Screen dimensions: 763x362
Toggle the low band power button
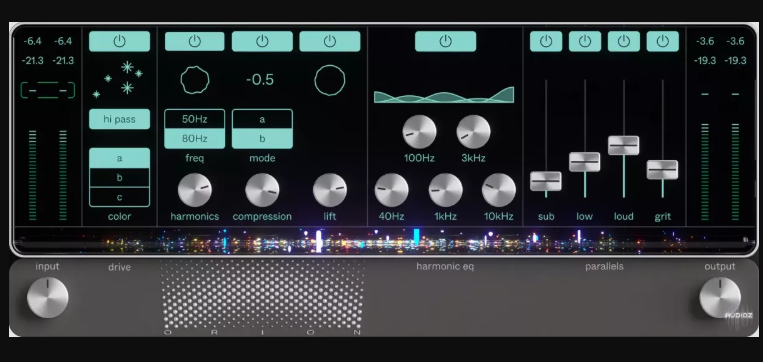[585, 41]
